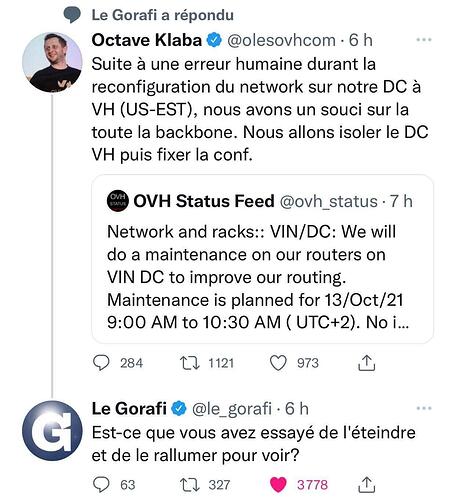Open the quoted OVH Status Feed tweet
The image size is (455, 500).
262,259
